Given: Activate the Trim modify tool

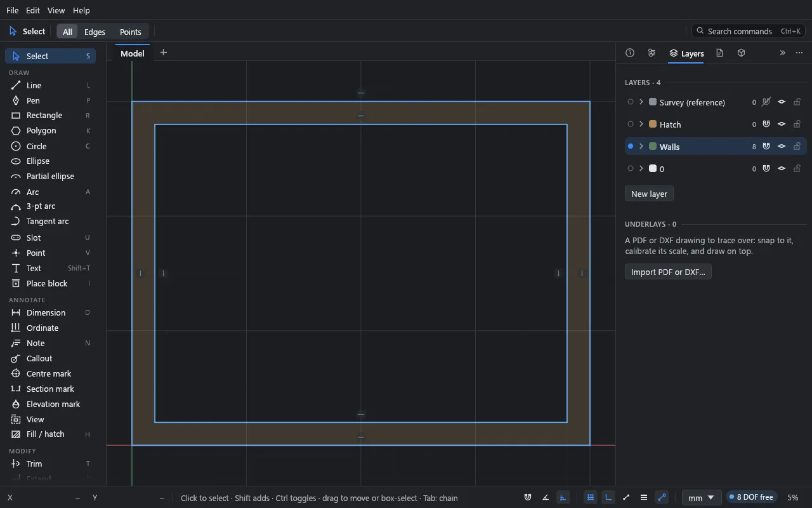Looking at the screenshot, I should click(51, 464).
